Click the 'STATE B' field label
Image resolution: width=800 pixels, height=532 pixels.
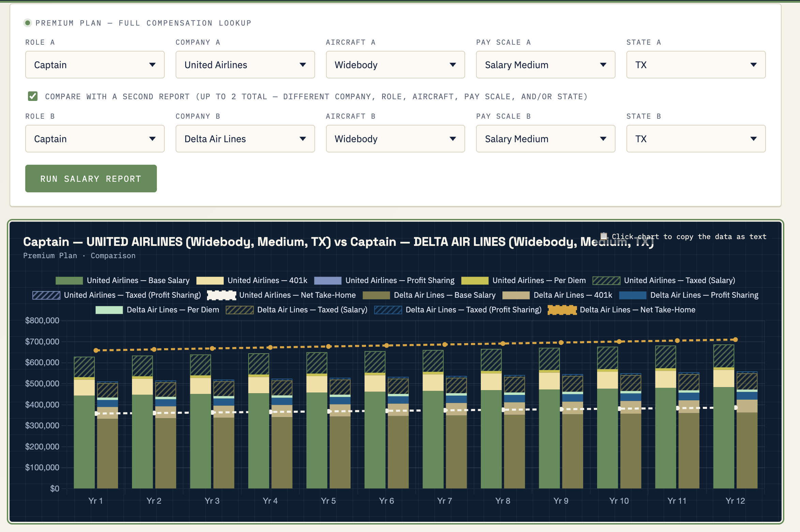pos(644,116)
